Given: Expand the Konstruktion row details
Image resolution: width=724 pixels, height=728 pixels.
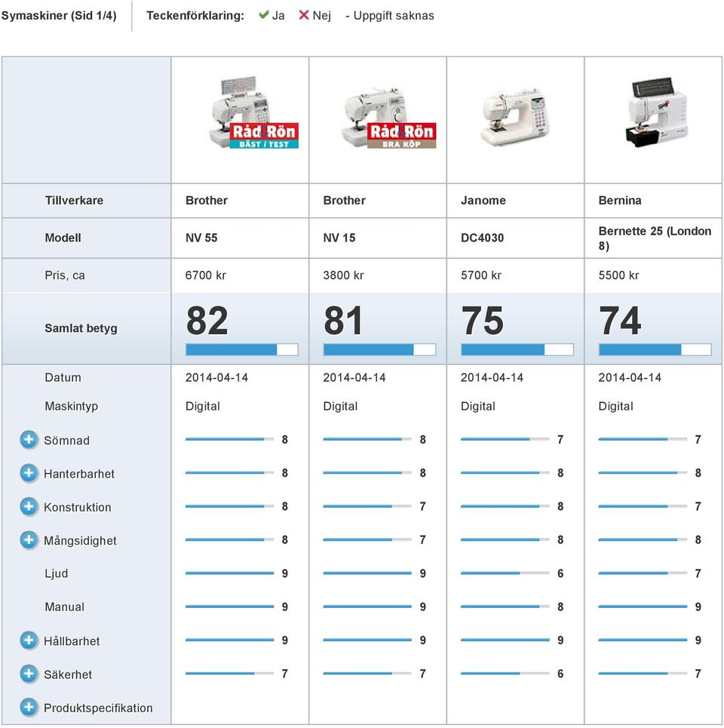Looking at the screenshot, I should click(x=29, y=506).
